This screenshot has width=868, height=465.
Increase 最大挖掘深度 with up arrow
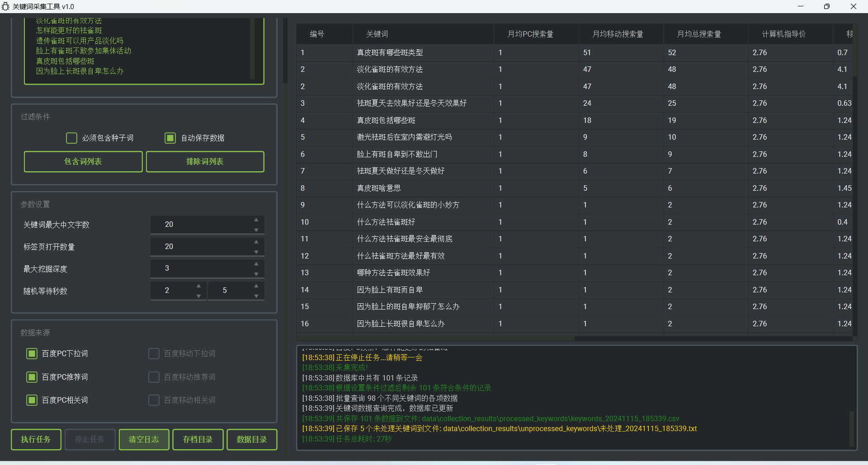(x=256, y=263)
